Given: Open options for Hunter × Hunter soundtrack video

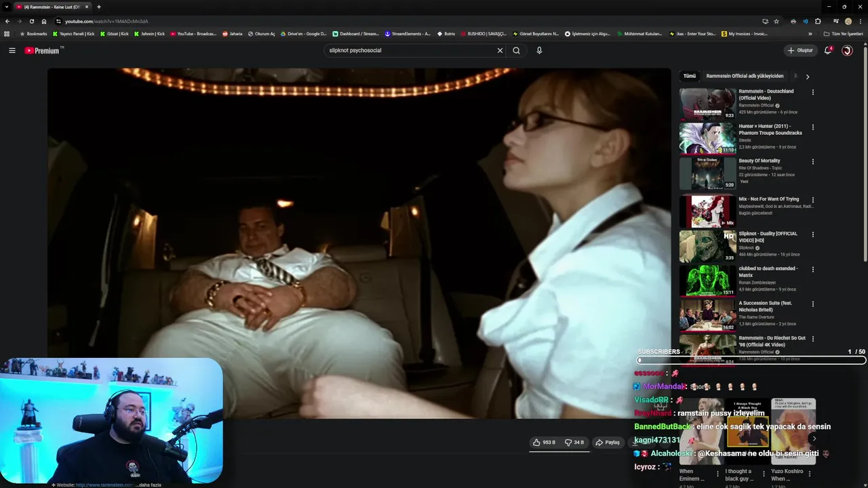Looking at the screenshot, I should click(812, 127).
